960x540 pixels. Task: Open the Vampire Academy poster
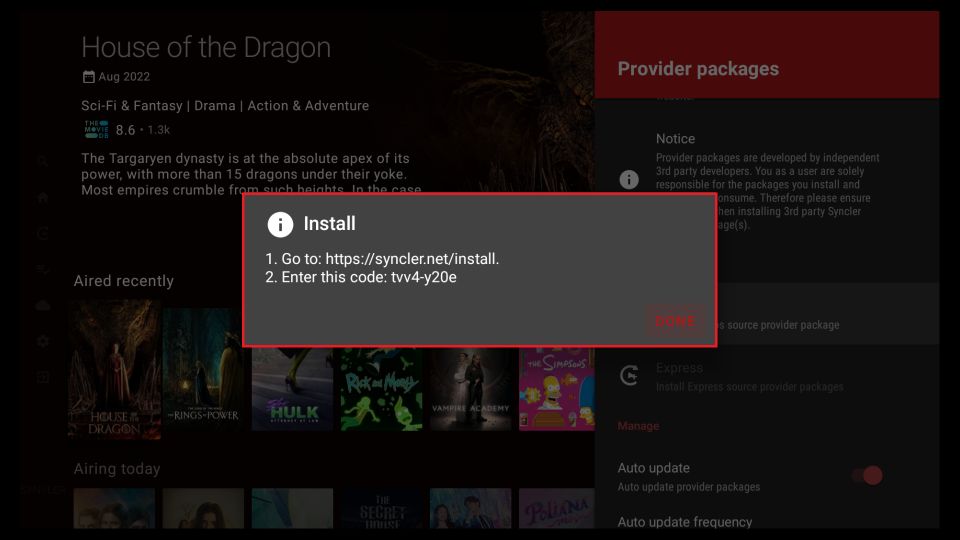pos(470,389)
